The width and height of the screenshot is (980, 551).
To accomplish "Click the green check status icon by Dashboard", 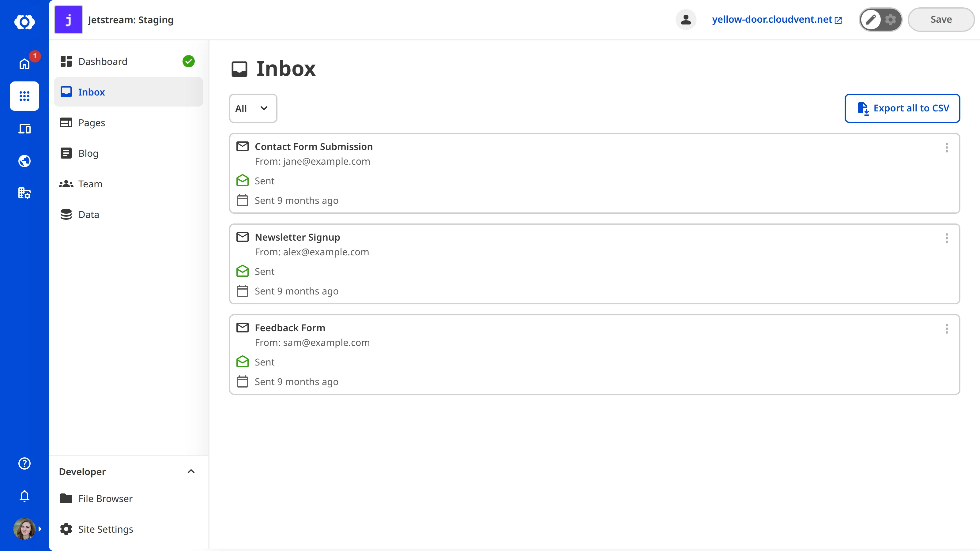I will tap(188, 61).
